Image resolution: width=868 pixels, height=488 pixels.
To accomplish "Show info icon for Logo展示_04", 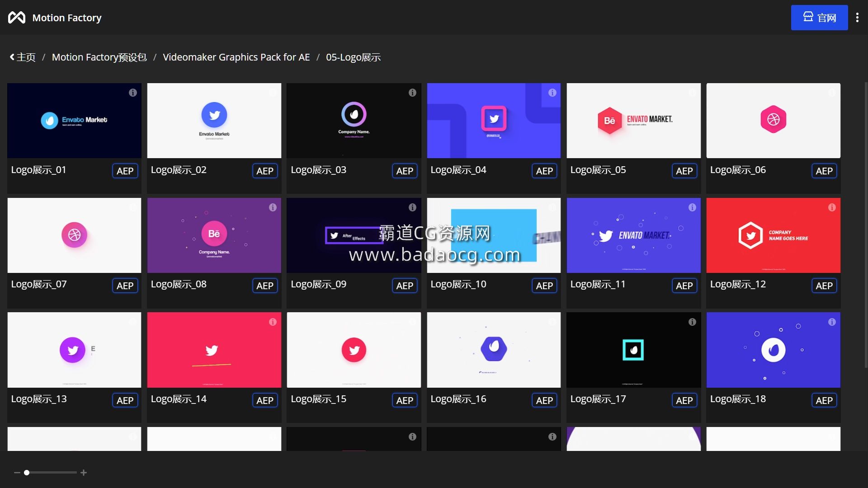I will coord(552,93).
